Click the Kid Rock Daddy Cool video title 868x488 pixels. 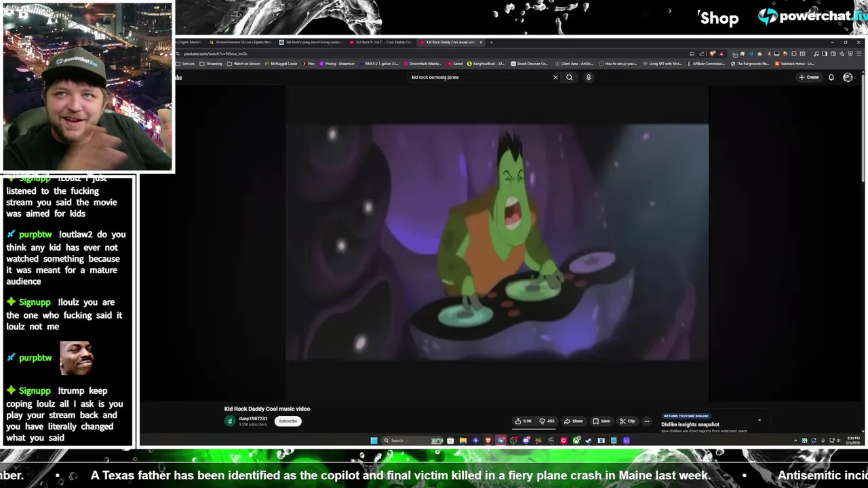coord(267,409)
